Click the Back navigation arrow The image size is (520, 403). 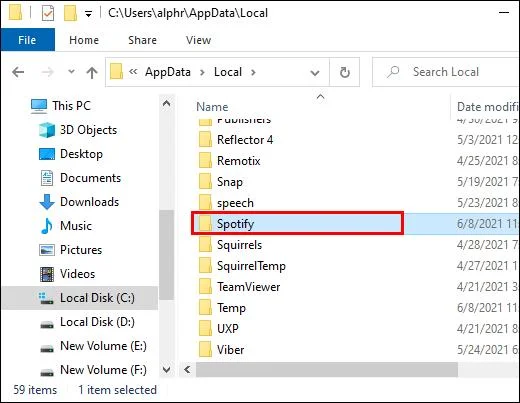18,72
